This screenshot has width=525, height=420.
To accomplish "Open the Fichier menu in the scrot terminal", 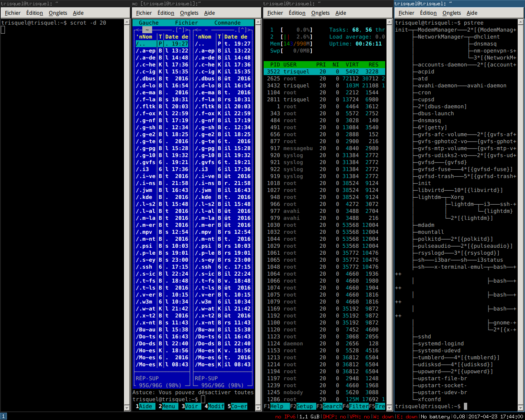I will pos(13,13).
